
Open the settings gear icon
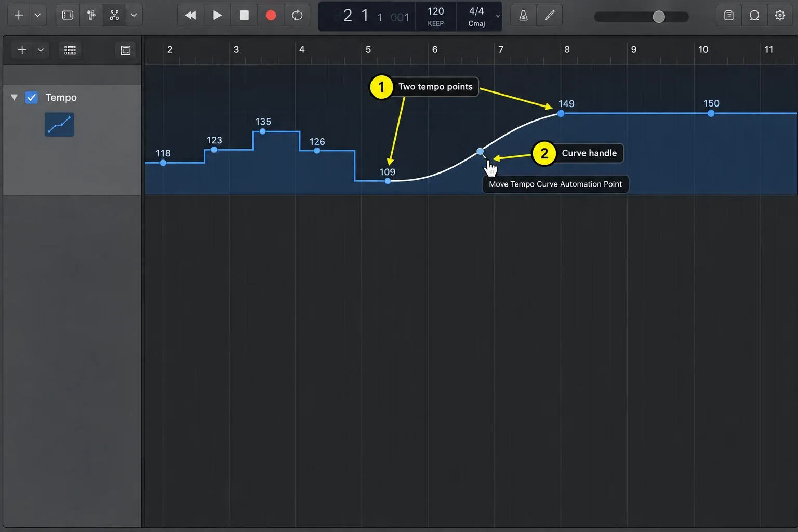pyautogui.click(x=780, y=15)
